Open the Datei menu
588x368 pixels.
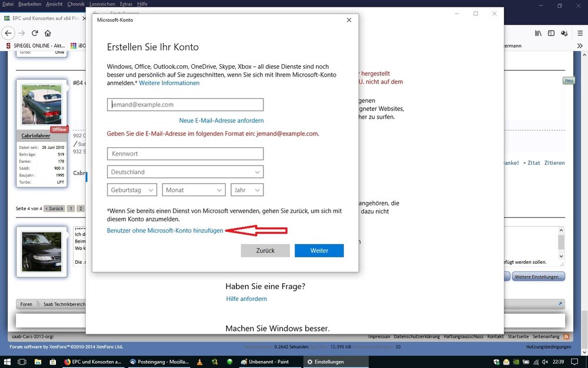pos(8,4)
